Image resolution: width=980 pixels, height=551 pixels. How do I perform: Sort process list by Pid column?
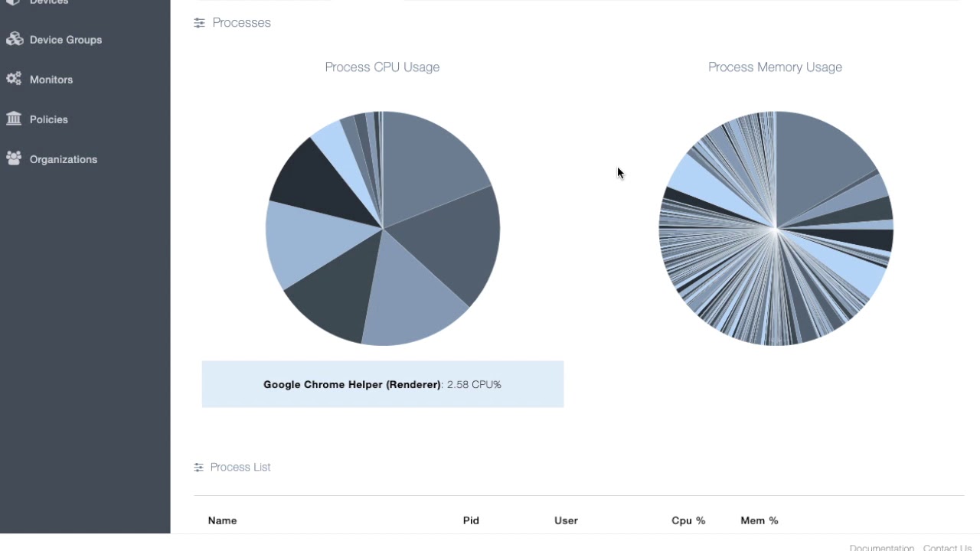pos(471,520)
